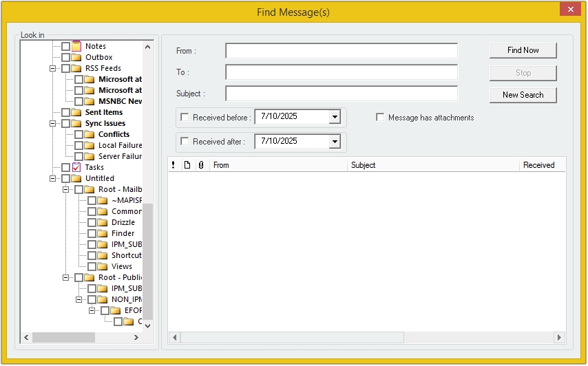Viewport: 588px width, 366px height.
Task: Click results list scroll left arrow
Action: [175, 337]
